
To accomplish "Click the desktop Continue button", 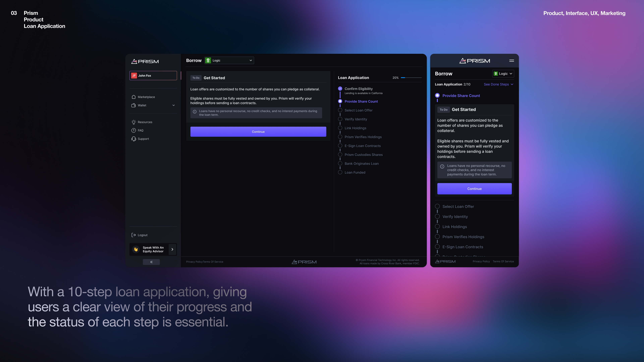I will [258, 132].
